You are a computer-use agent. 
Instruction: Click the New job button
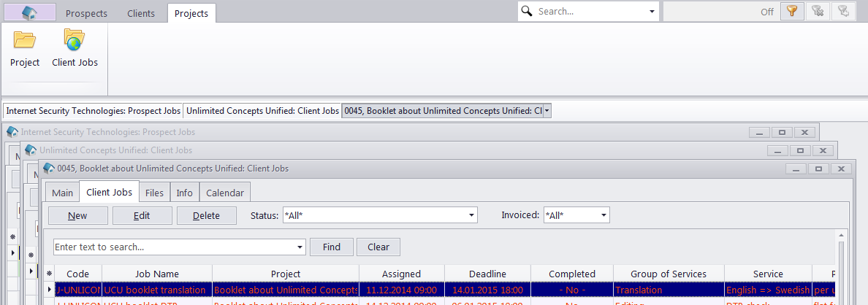tap(77, 215)
